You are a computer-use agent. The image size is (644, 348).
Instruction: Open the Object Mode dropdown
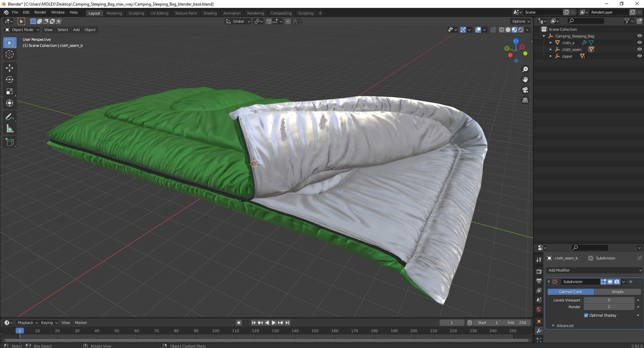tap(22, 30)
